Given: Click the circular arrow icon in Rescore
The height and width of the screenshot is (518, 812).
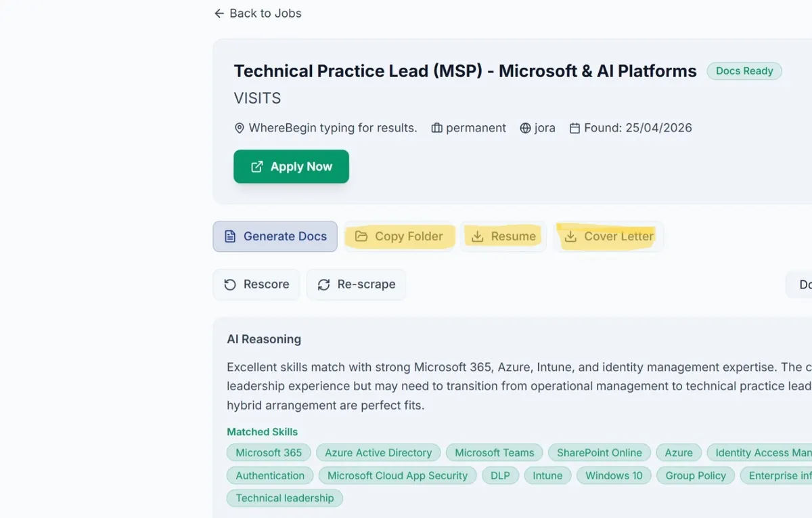Looking at the screenshot, I should point(230,284).
